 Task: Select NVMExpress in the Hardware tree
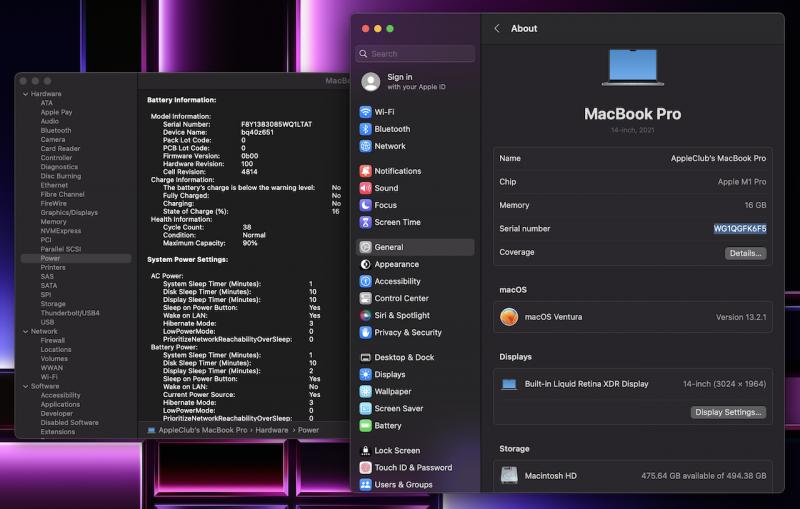[x=61, y=231]
